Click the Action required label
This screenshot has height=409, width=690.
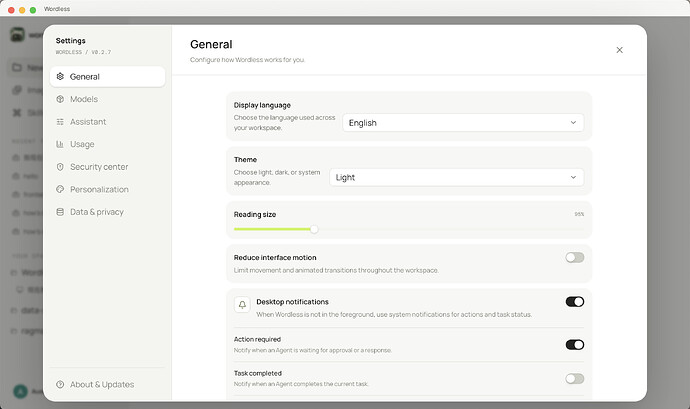(x=257, y=339)
